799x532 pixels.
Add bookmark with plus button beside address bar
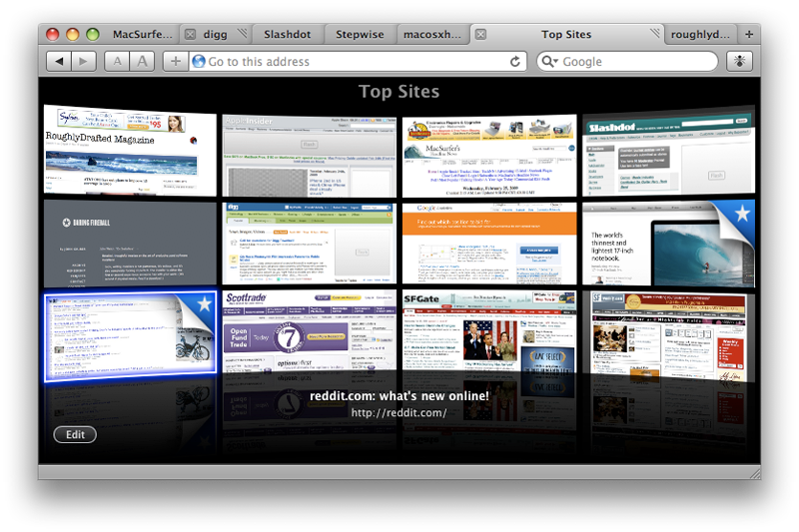click(176, 62)
